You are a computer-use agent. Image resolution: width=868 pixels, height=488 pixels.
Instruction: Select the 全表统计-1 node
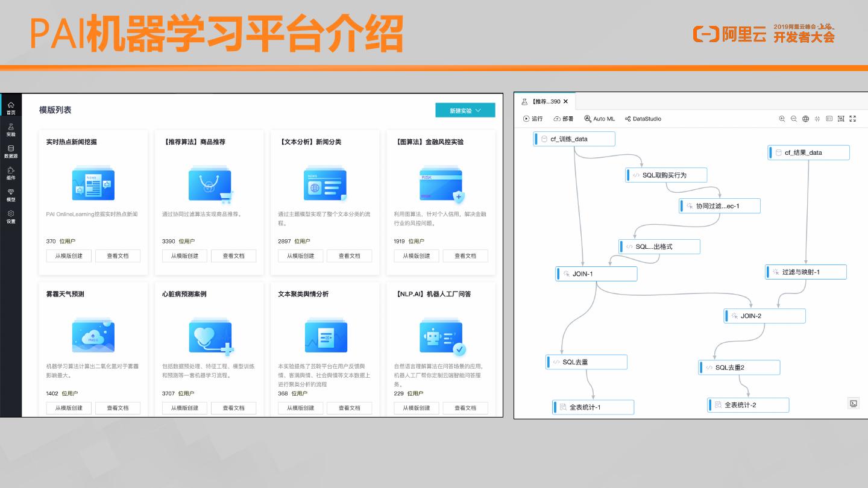594,407
